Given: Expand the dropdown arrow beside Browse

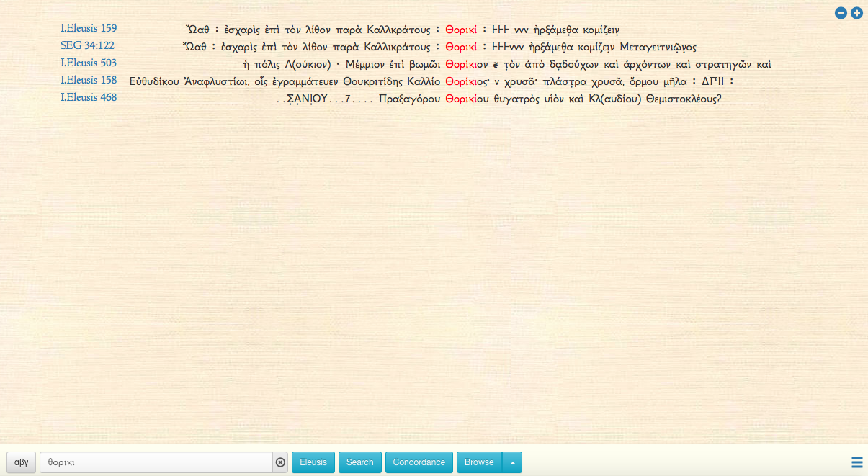Looking at the screenshot, I should point(512,462).
